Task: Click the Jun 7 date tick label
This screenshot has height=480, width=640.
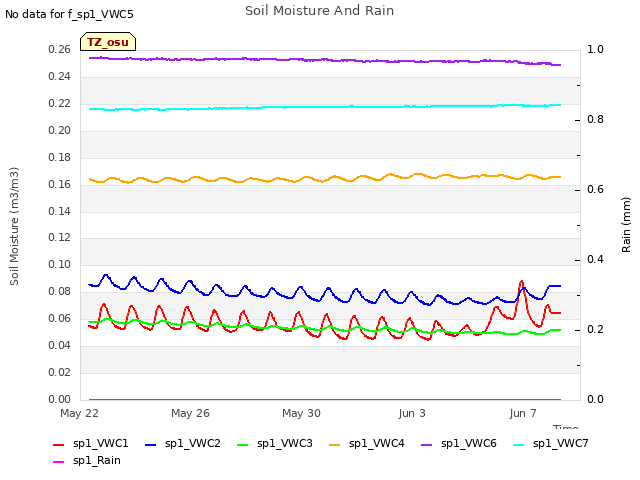Action: [523, 413]
